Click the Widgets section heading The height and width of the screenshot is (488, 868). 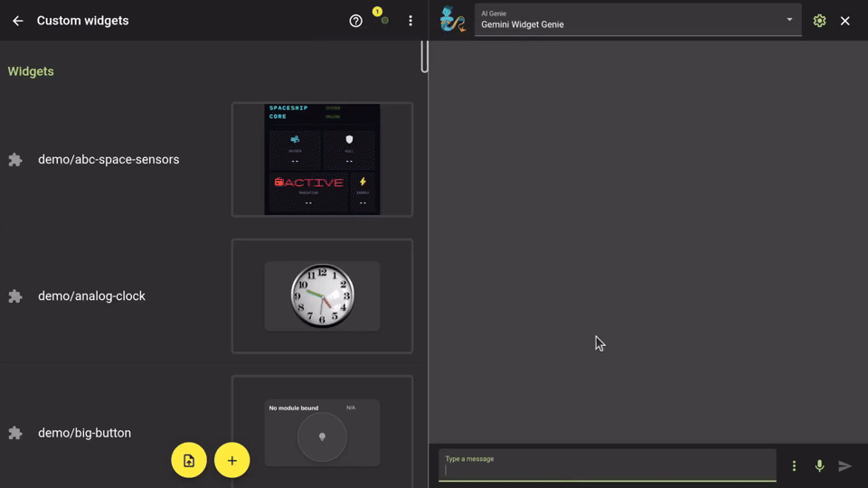coord(31,71)
